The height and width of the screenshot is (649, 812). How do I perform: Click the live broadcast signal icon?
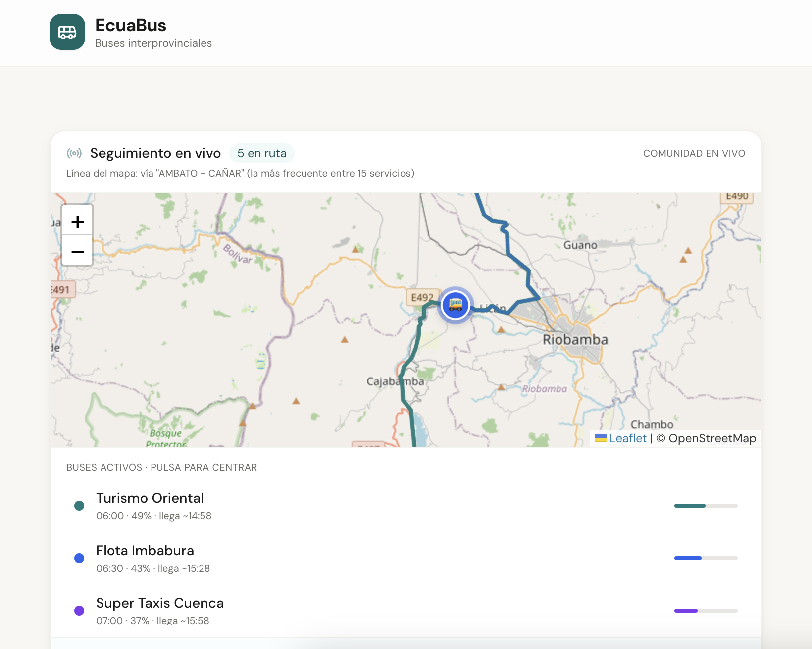(74, 153)
